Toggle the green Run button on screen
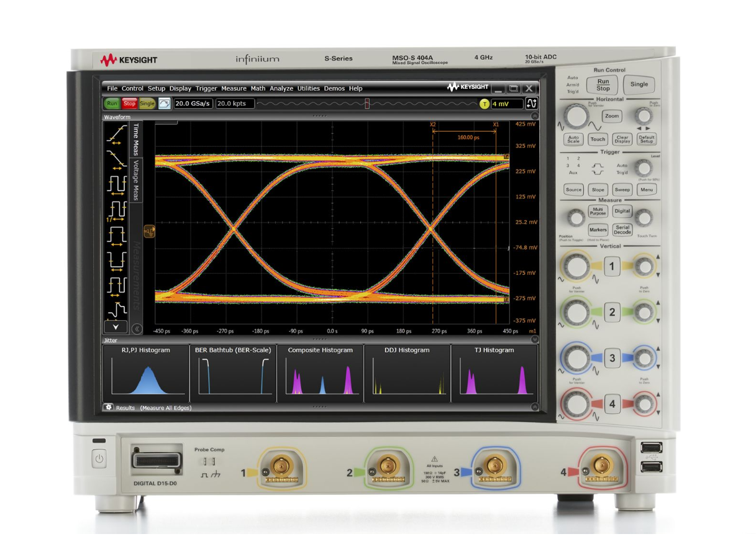The image size is (756, 539). tap(112, 104)
